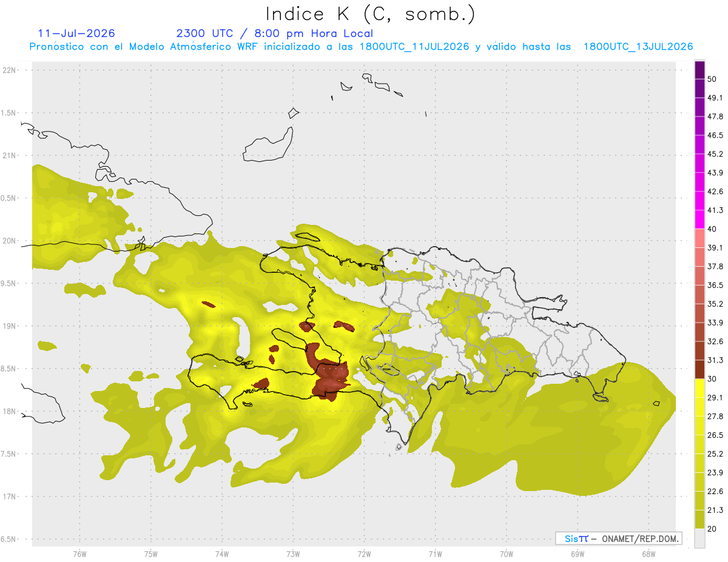The height and width of the screenshot is (562, 728).
Task: Click the '33.9' value on the color scale
Action: click(715, 323)
